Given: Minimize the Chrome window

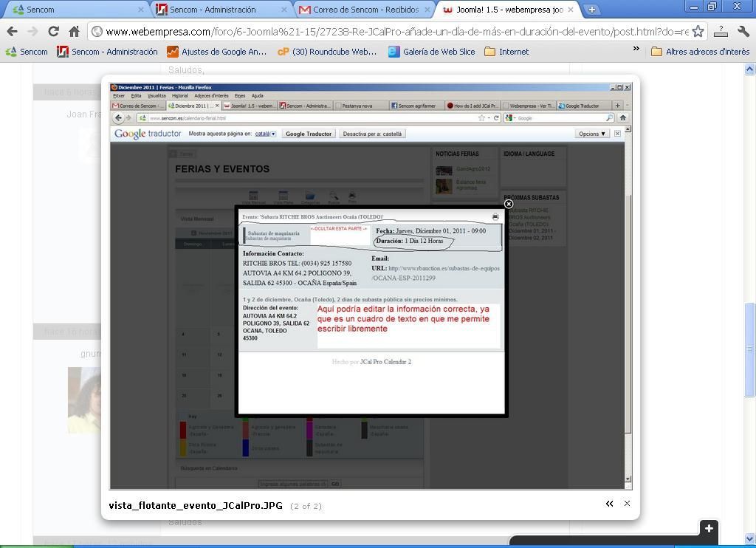Looking at the screenshot, I should click(694, 6).
